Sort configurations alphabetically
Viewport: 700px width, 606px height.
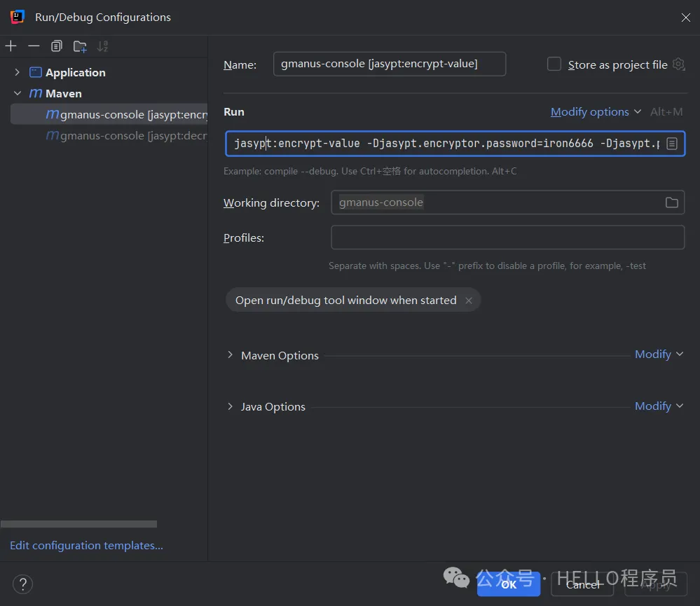[x=103, y=46]
